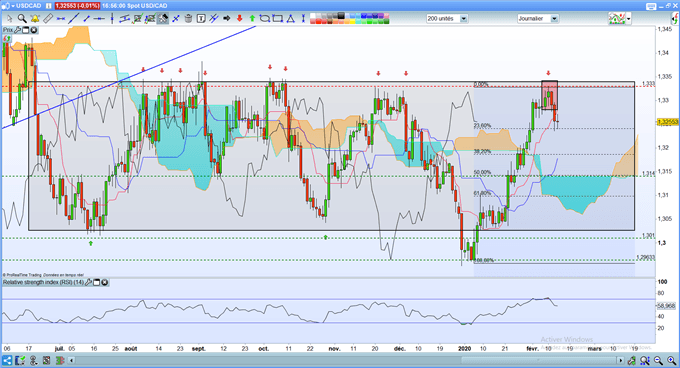The image size is (680, 368).
Task: Click the highlighted hammer drawing tool
Action: tap(163, 19)
